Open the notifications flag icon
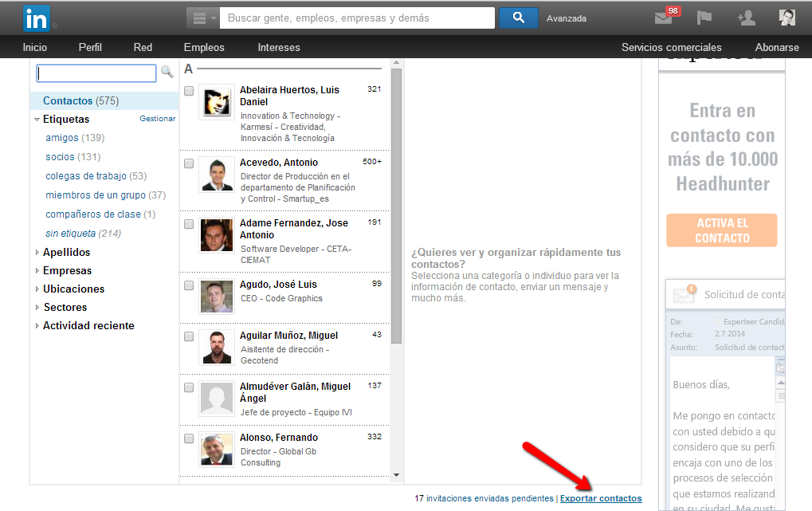Image resolution: width=812 pixels, height=511 pixels. tap(704, 18)
